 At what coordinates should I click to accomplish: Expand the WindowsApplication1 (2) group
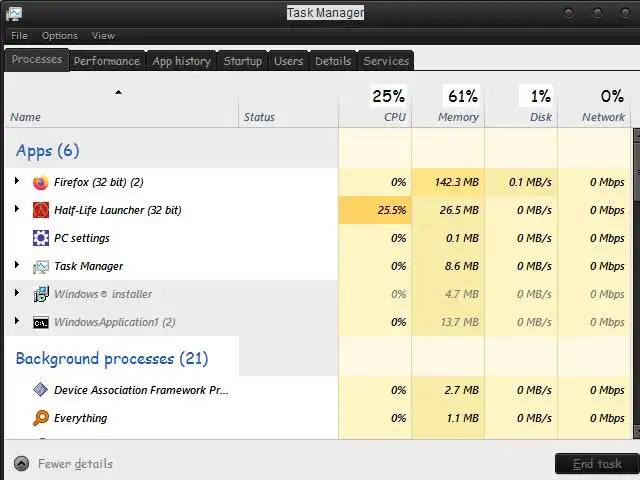[17, 320]
